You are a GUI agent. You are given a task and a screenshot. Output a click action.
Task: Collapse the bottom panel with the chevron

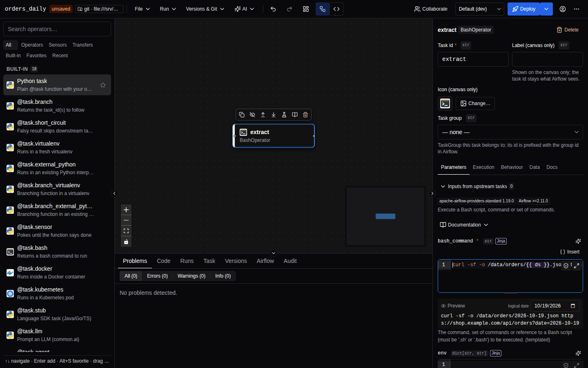(274, 253)
